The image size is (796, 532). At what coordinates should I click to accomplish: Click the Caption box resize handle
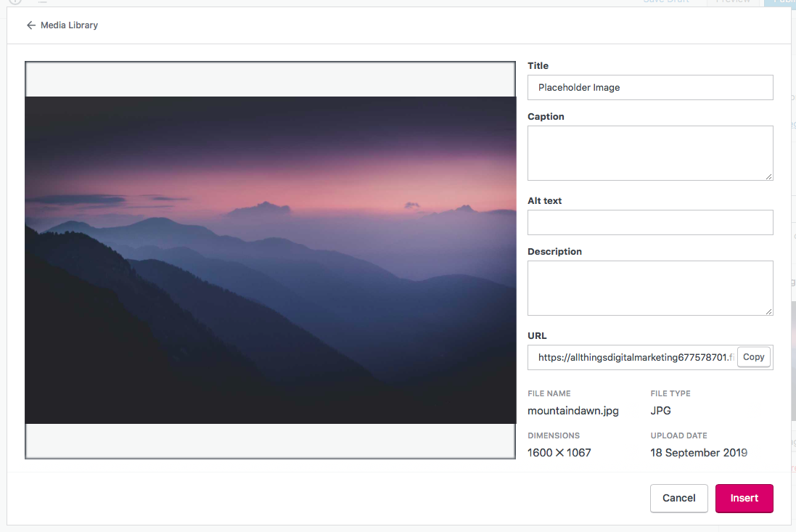click(x=768, y=176)
